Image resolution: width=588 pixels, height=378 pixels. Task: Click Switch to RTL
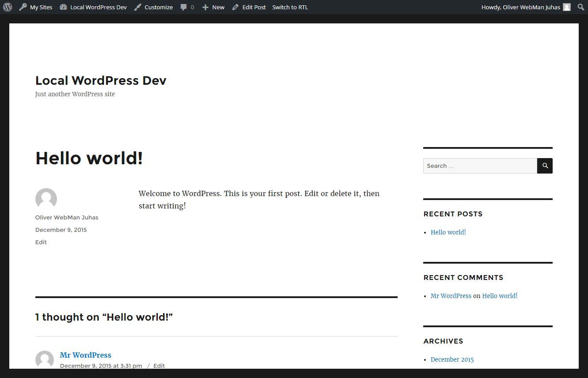pos(290,7)
